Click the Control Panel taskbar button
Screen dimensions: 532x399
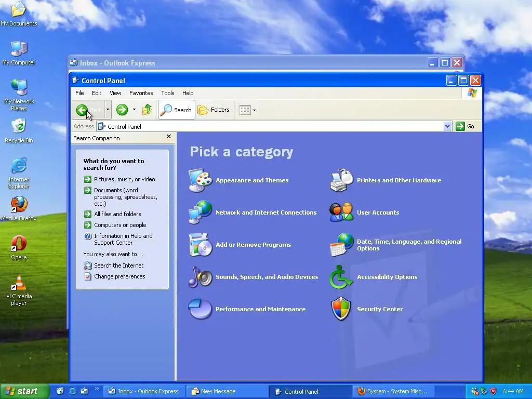pyautogui.click(x=310, y=392)
